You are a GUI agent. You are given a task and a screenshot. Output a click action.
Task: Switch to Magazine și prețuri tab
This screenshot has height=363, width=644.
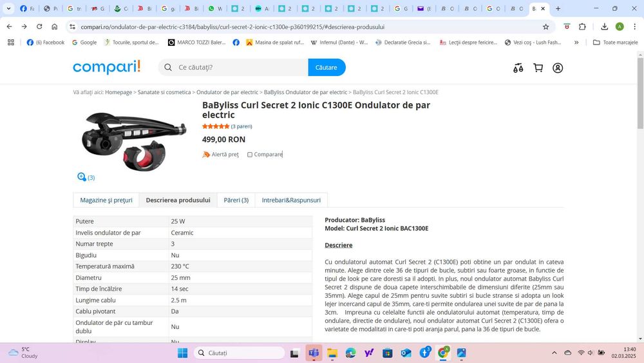coord(106,200)
